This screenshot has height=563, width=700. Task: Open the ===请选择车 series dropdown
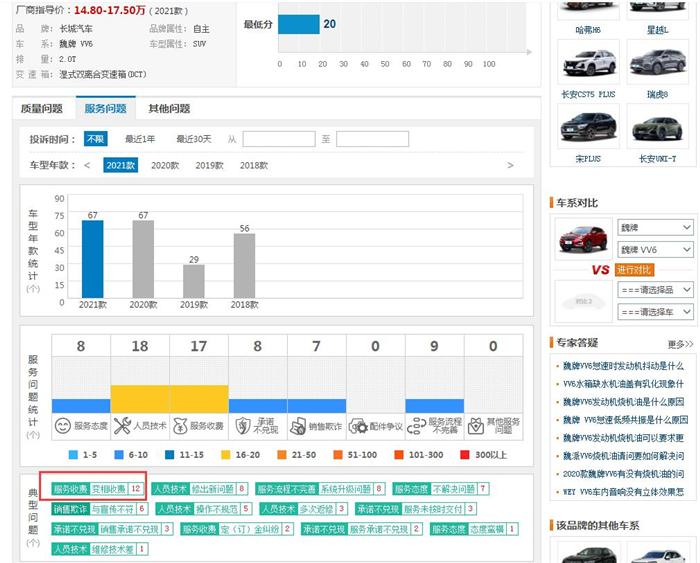655,312
